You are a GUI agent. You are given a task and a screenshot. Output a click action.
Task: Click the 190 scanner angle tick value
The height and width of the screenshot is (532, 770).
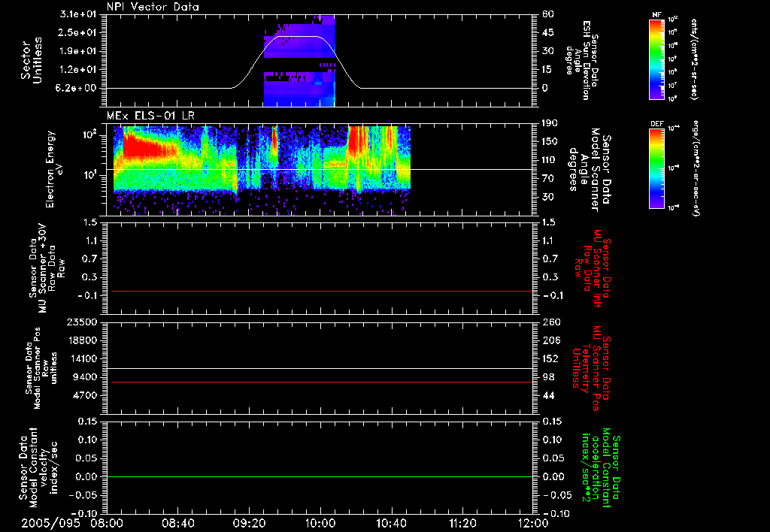click(550, 123)
